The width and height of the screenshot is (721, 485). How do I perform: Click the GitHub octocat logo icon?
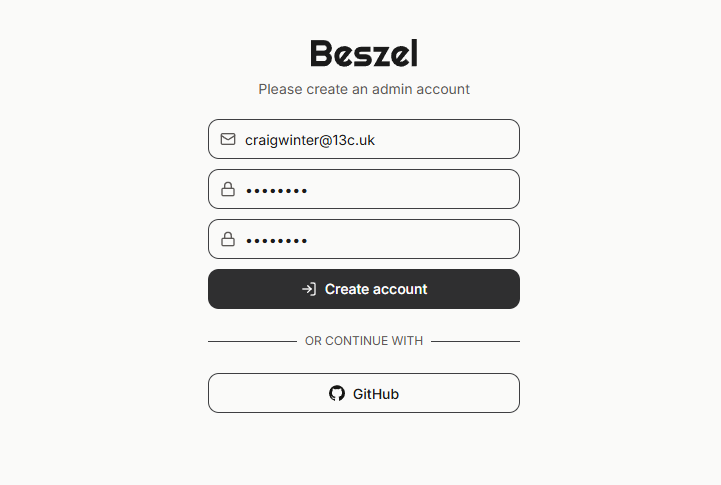coord(337,393)
